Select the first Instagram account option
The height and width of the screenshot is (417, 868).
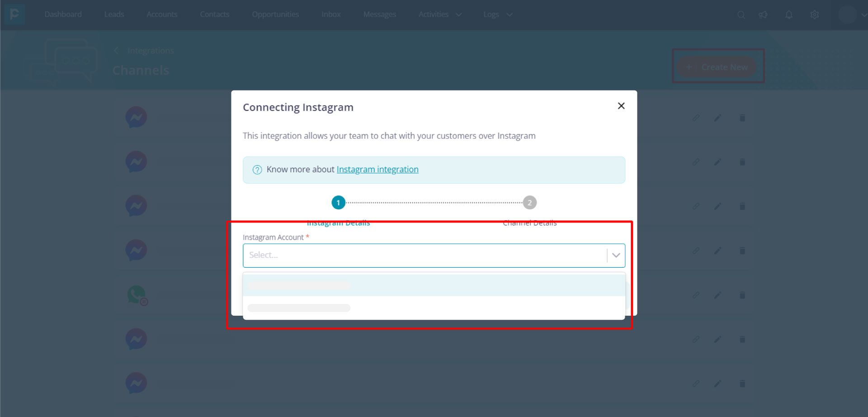pyautogui.click(x=434, y=285)
